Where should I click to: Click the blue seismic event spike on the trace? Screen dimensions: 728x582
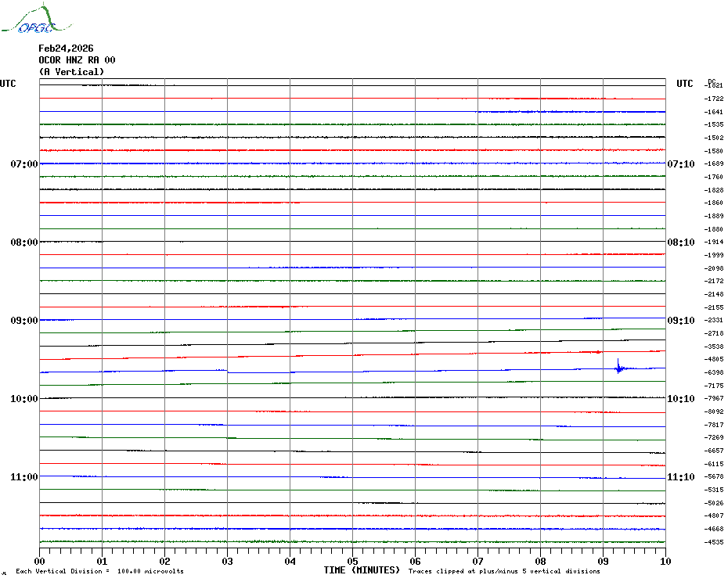tap(618, 367)
